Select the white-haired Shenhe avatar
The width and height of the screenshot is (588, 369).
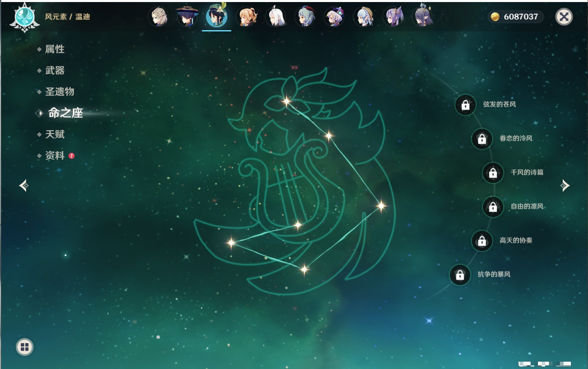point(276,17)
